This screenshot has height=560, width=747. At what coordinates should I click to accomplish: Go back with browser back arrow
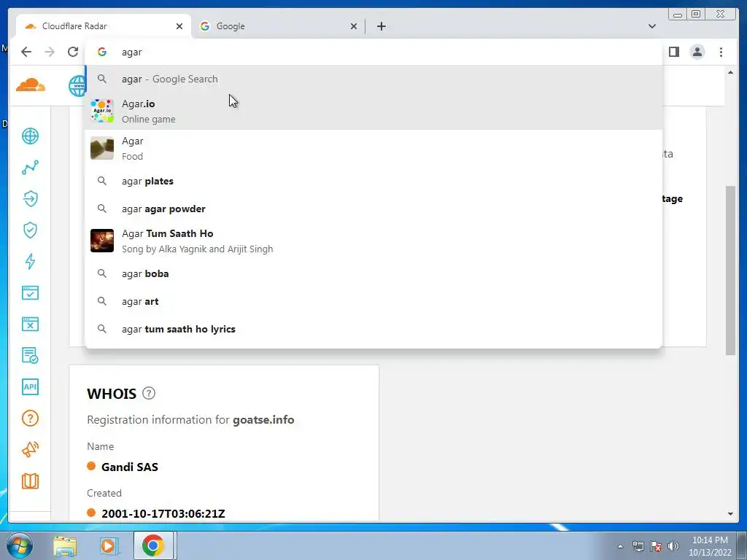pos(26,52)
